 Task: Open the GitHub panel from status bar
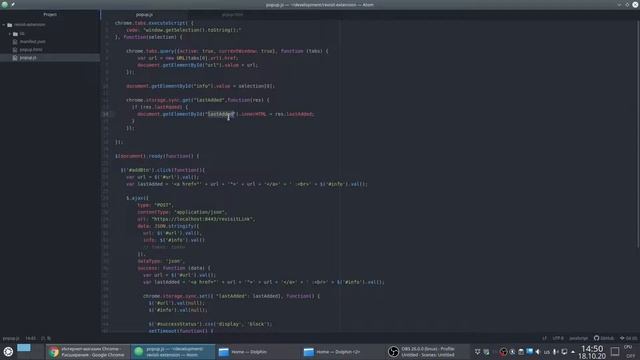coord(604,338)
